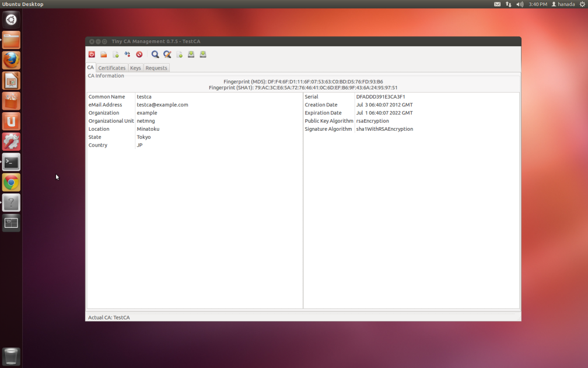This screenshot has width=588, height=368.
Task: Click the Import CA icon with blue and red dots
Action: (x=127, y=54)
